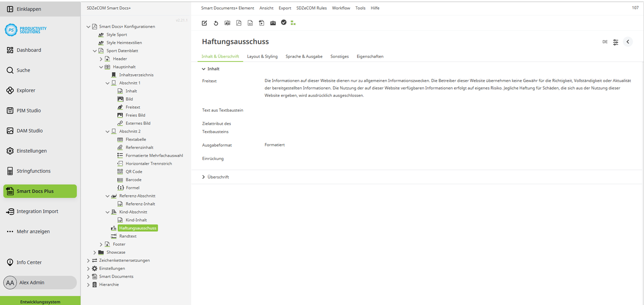The image size is (644, 305).
Task: Open the Workflow menu
Action: (341, 8)
